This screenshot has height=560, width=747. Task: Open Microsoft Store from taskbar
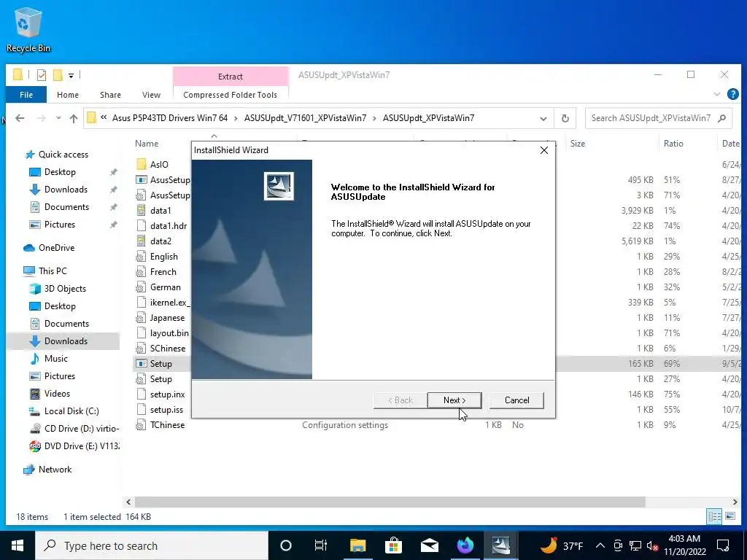(393, 545)
